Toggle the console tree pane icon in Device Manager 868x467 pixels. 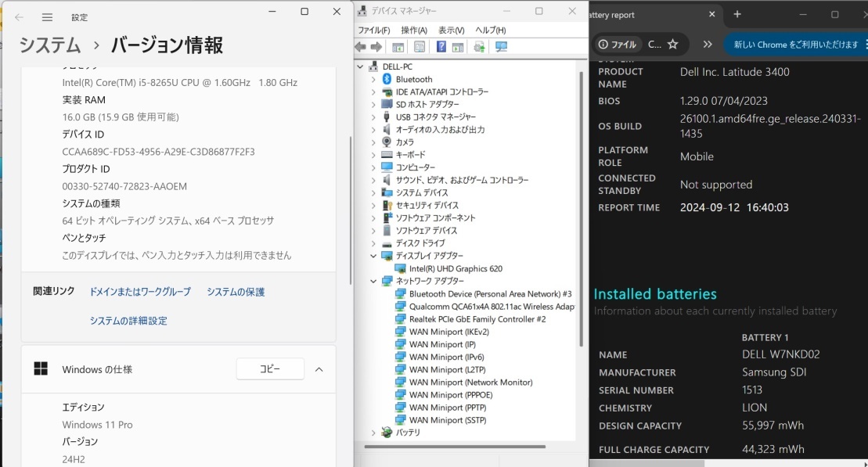pyautogui.click(x=398, y=47)
